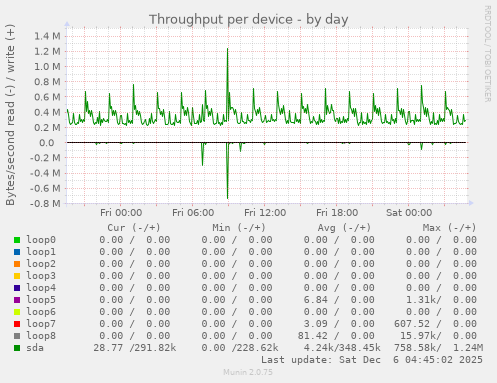Click the 'sda' legend label
Screen dimensions: 497x383
coord(35,348)
